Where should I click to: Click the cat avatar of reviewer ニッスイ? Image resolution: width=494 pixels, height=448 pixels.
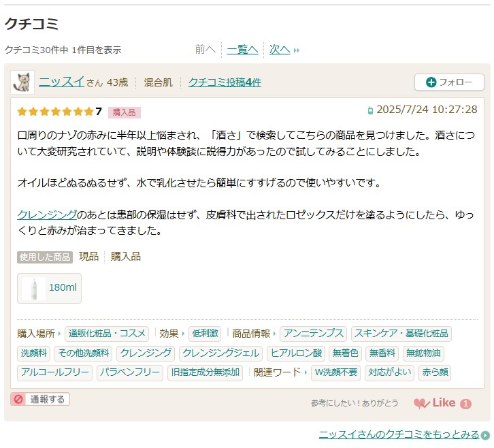[22, 82]
